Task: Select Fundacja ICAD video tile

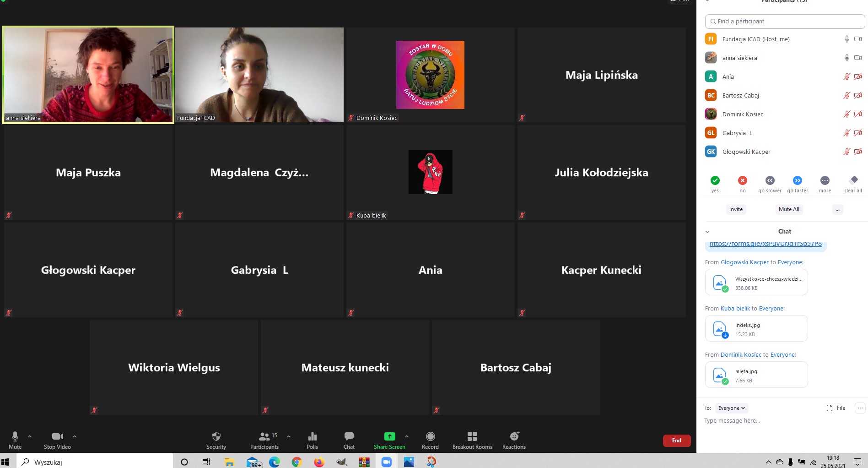Action: click(259, 75)
